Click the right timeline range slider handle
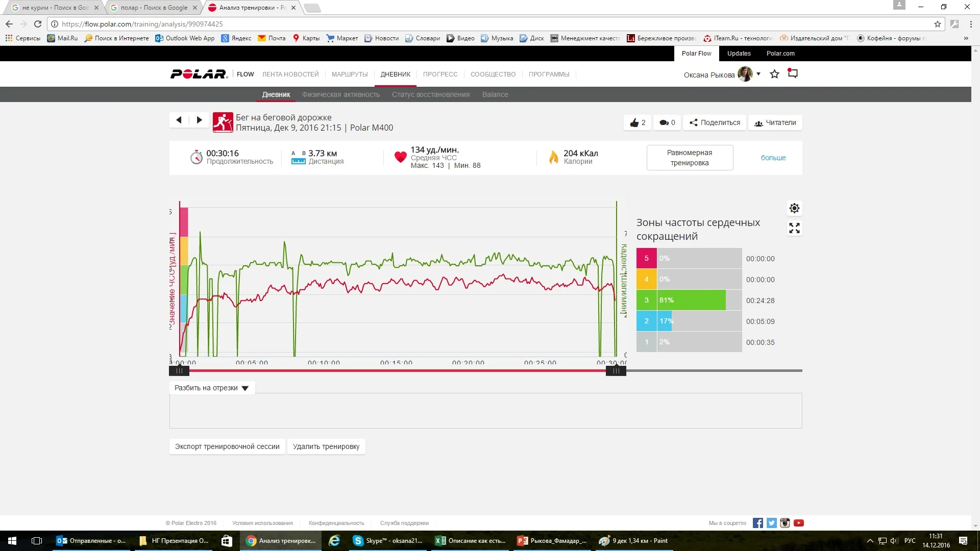The height and width of the screenshot is (551, 980). 616,371
